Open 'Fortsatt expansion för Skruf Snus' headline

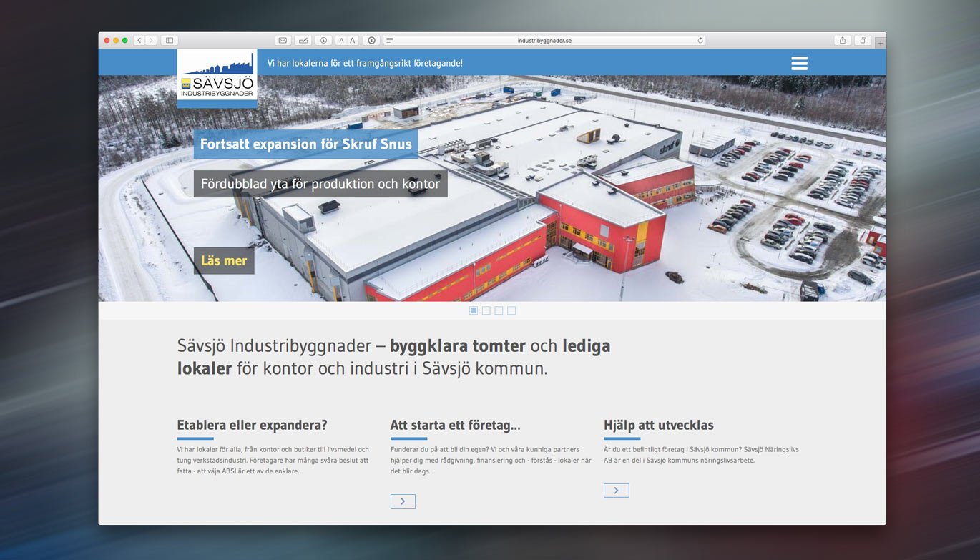[305, 144]
